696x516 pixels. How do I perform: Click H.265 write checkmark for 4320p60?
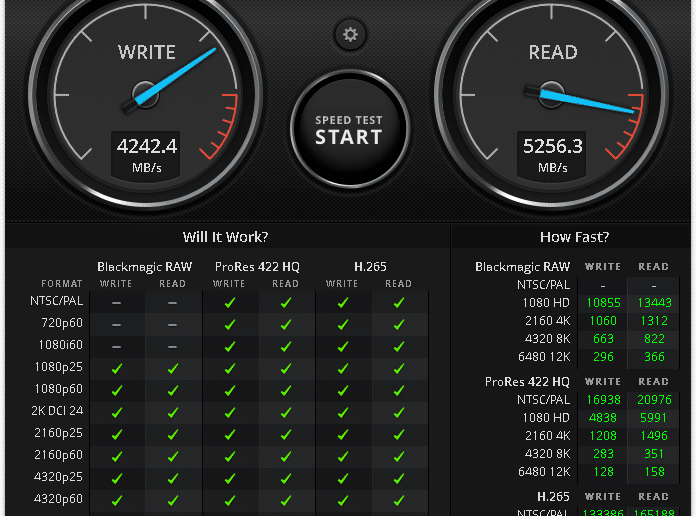tap(343, 500)
